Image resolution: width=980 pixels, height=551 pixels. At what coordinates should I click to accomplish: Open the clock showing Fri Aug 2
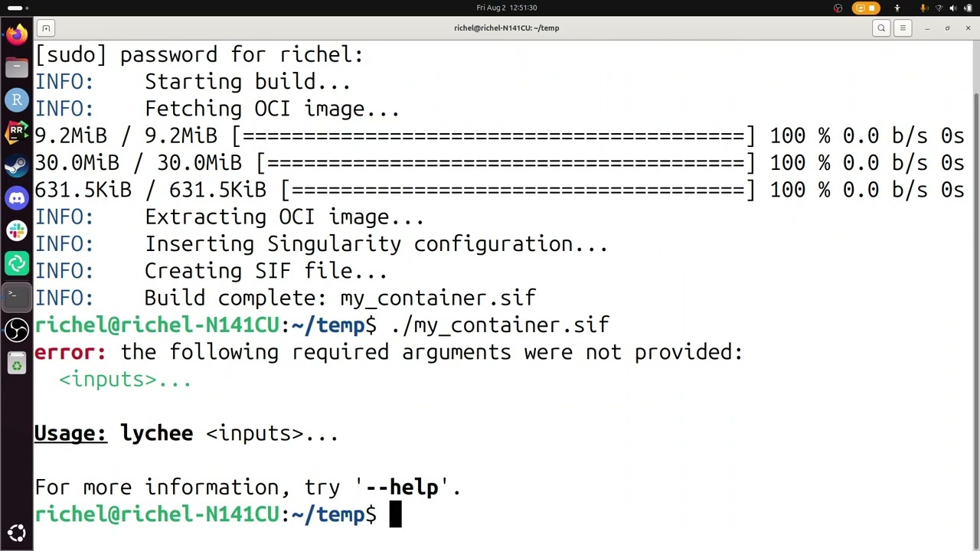tap(507, 8)
